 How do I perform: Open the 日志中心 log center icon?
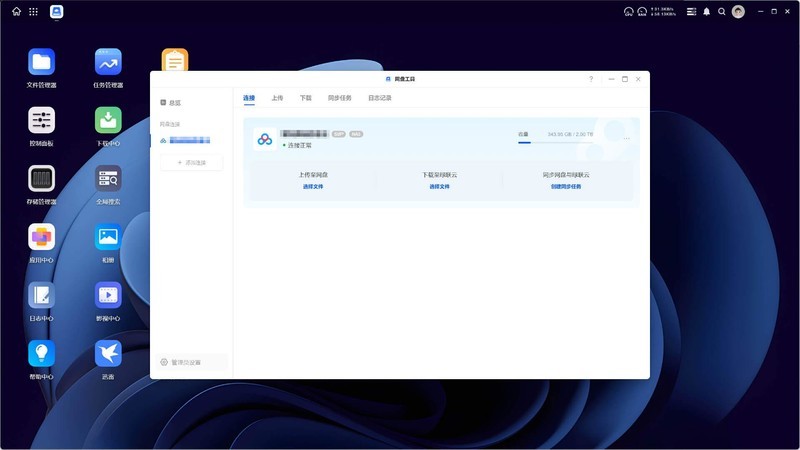point(41,295)
